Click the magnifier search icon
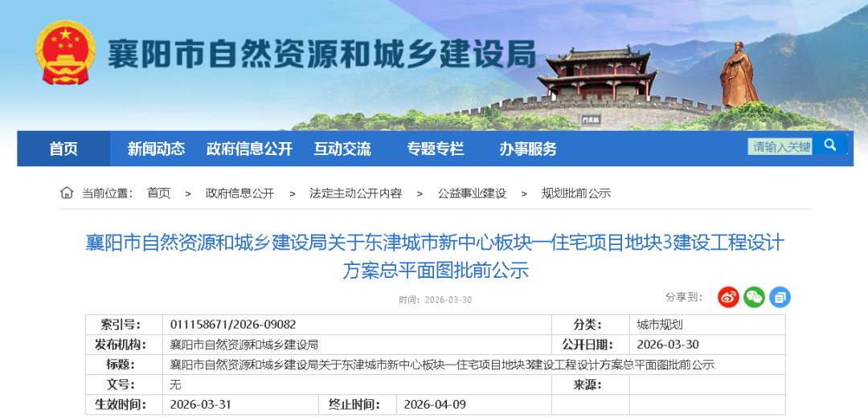868x420 pixels. [x=830, y=145]
